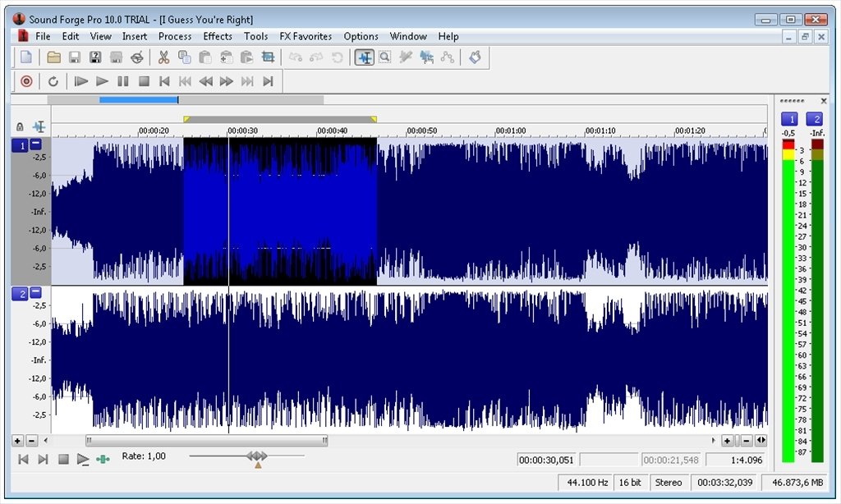
Task: Open the Insert menu
Action: point(135,36)
